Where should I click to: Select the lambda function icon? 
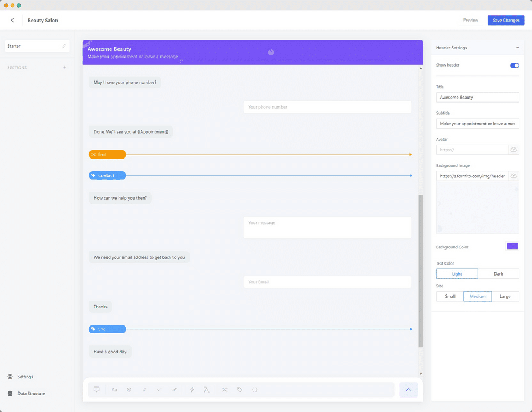(x=207, y=390)
